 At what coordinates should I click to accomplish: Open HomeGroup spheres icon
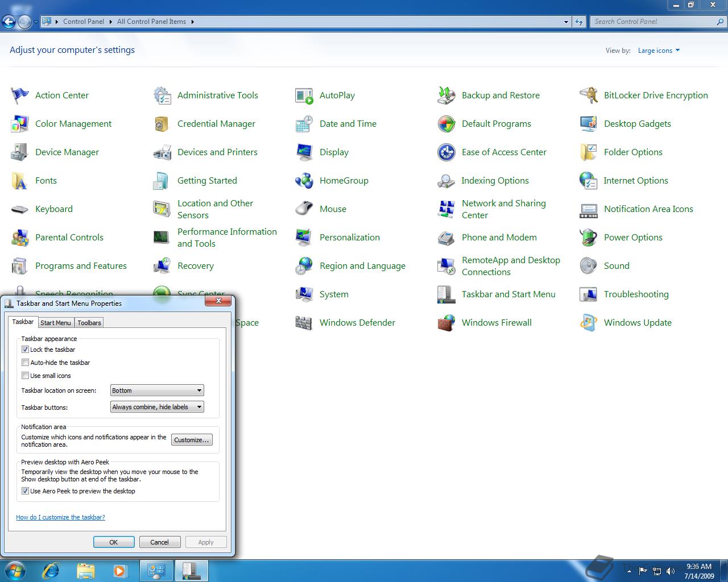click(x=304, y=181)
